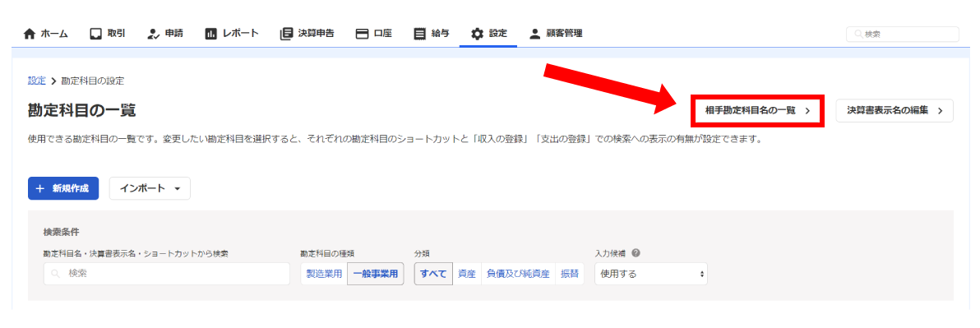Image resolution: width=980 pixels, height=328 pixels.
Task: Filter classification by 負債及び純資産
Action: pyautogui.click(x=518, y=274)
